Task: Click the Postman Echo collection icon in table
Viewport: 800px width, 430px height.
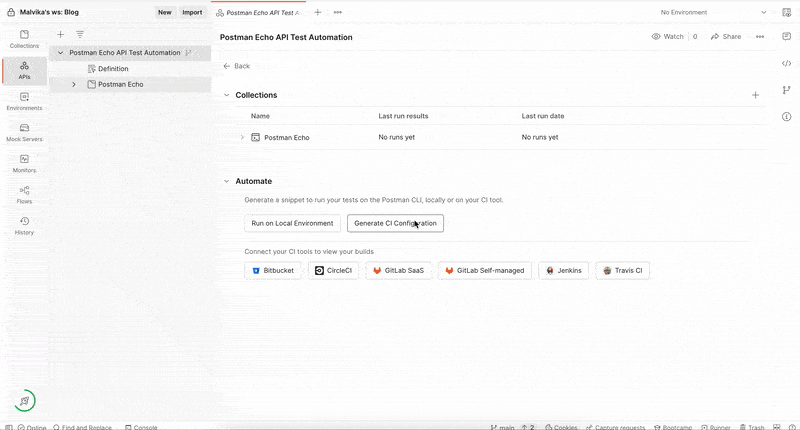Action: [256, 137]
